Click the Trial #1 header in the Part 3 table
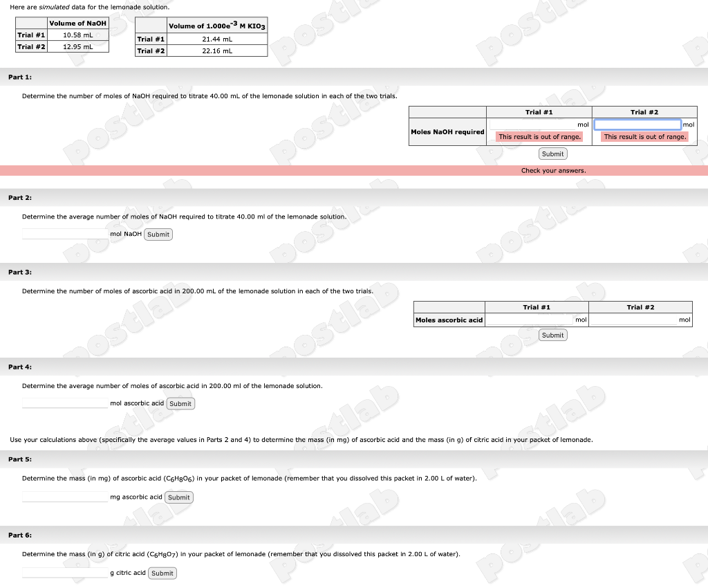 tap(537, 307)
